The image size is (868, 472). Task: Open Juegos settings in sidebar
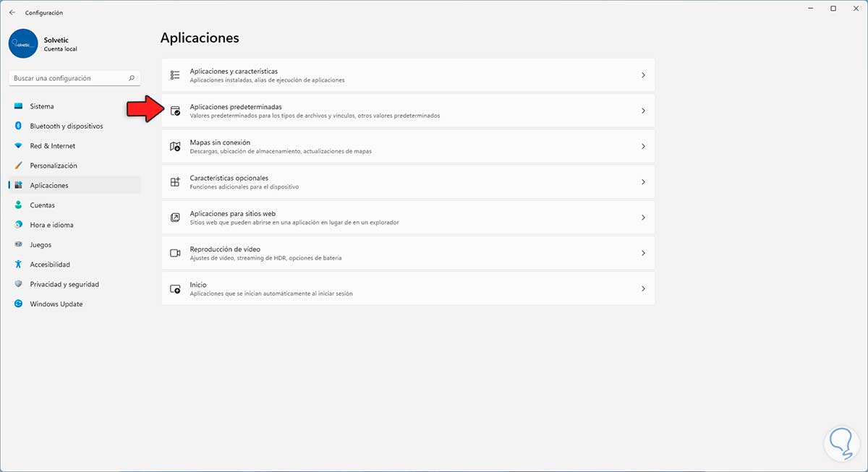(x=41, y=244)
